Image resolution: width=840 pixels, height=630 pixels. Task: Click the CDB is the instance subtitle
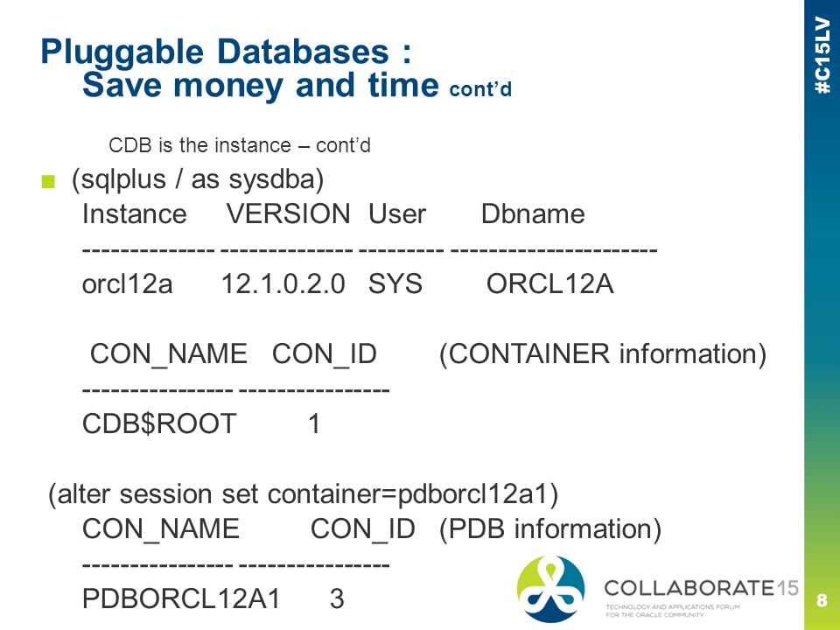click(x=240, y=145)
